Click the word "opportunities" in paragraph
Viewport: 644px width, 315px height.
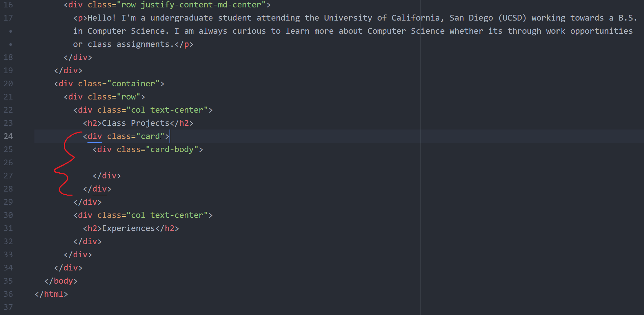point(601,31)
